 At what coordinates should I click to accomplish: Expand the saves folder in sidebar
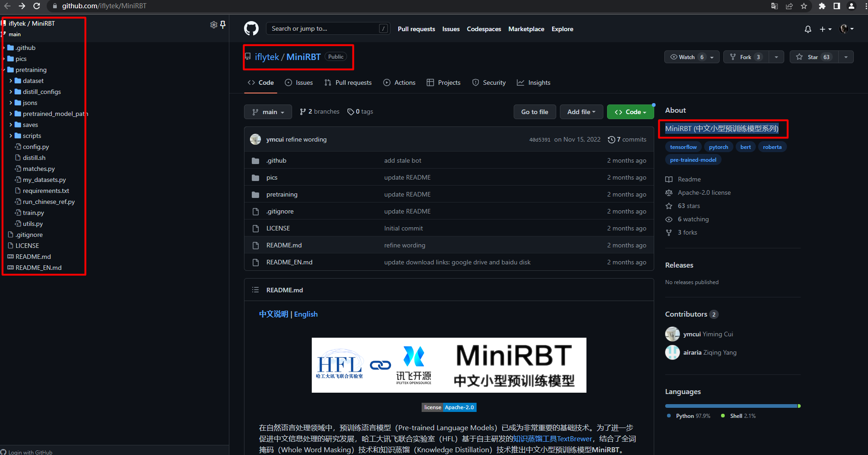pyautogui.click(x=11, y=125)
